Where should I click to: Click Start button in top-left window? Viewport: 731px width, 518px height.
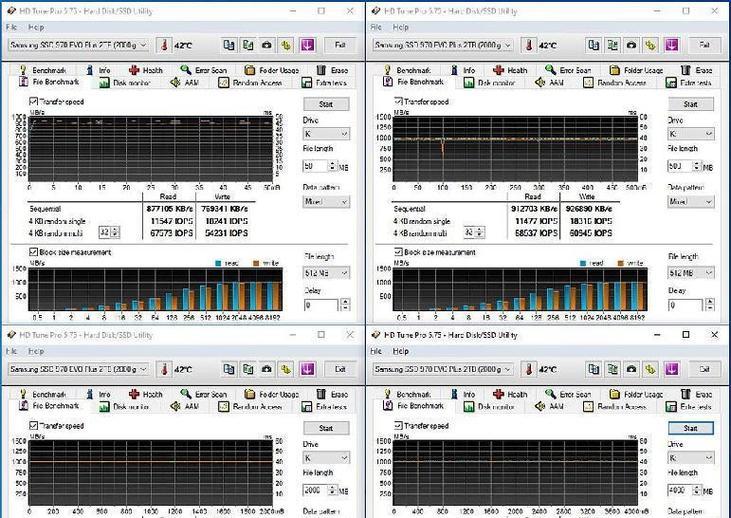(x=326, y=104)
